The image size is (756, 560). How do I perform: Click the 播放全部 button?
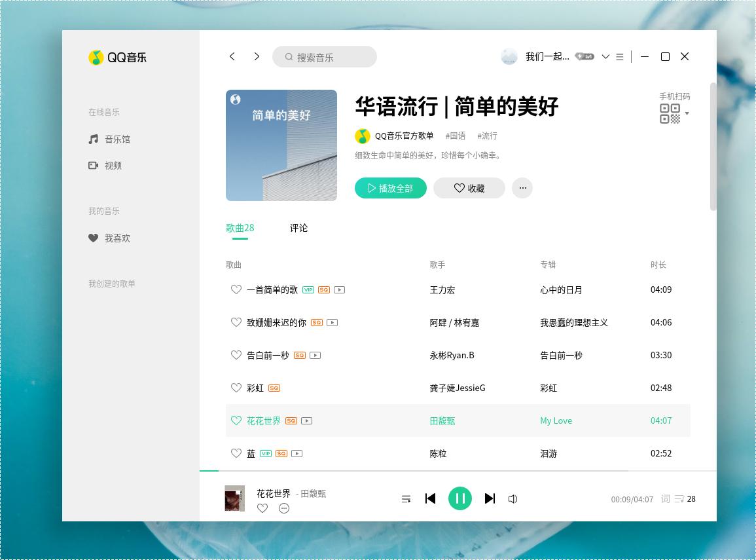pos(390,188)
